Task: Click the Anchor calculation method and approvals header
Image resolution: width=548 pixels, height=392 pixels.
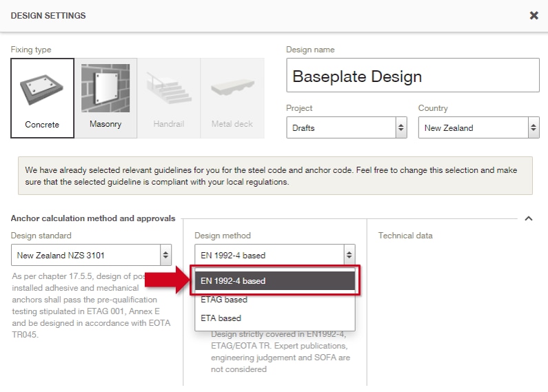Action: (93, 218)
